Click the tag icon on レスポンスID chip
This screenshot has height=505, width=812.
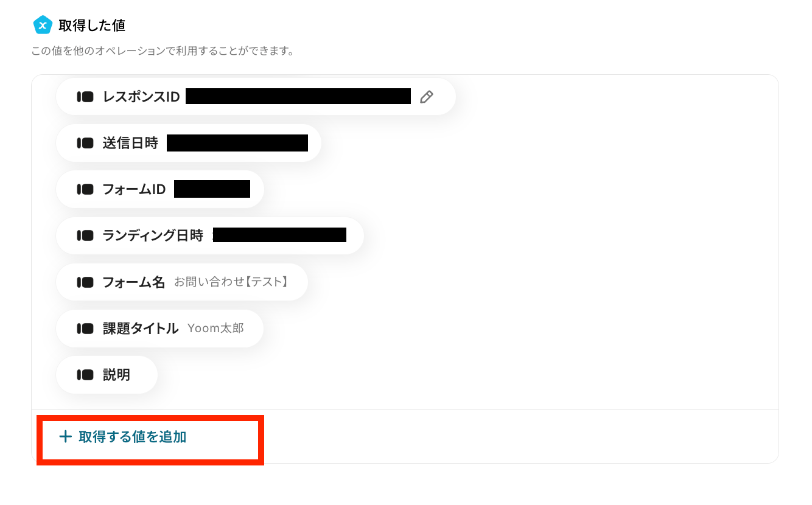[85, 97]
